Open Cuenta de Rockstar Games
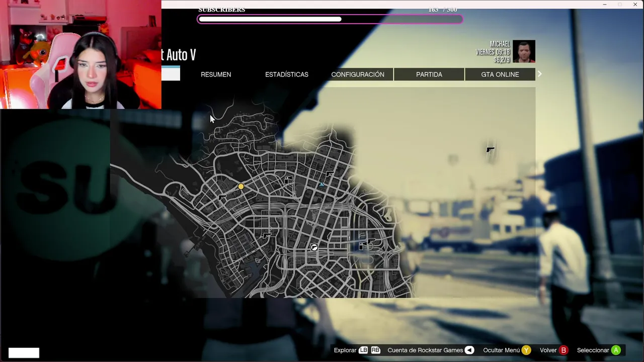 pos(425,350)
